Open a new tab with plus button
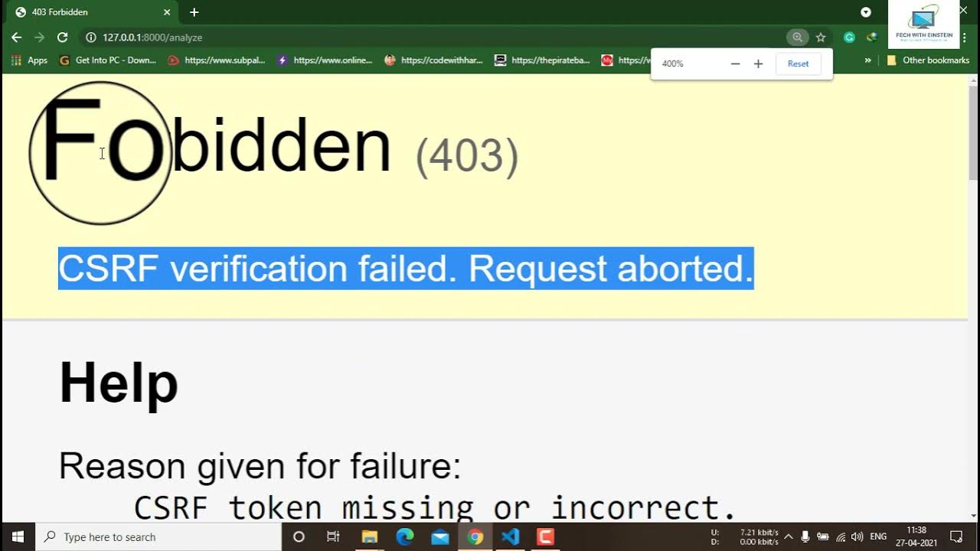 [x=194, y=12]
